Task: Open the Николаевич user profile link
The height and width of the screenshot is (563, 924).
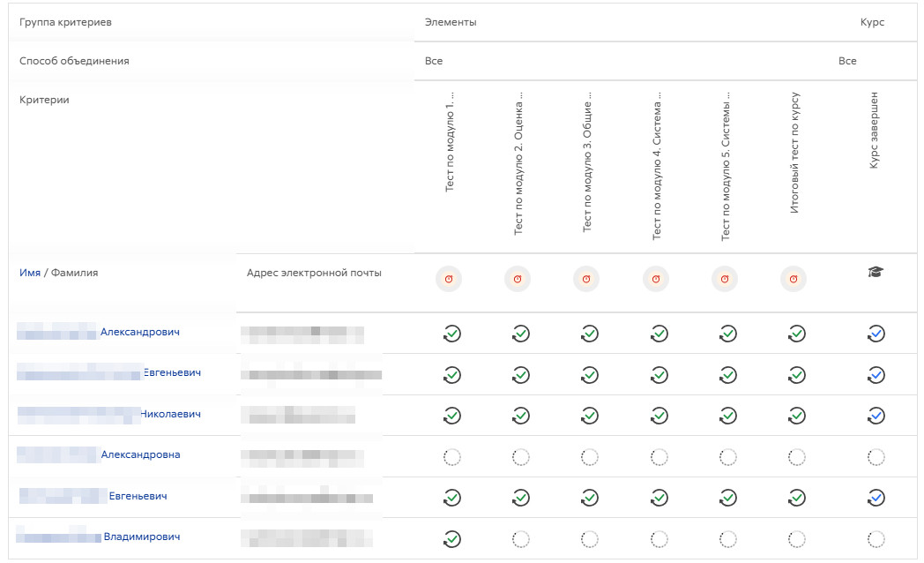Action: (x=170, y=414)
